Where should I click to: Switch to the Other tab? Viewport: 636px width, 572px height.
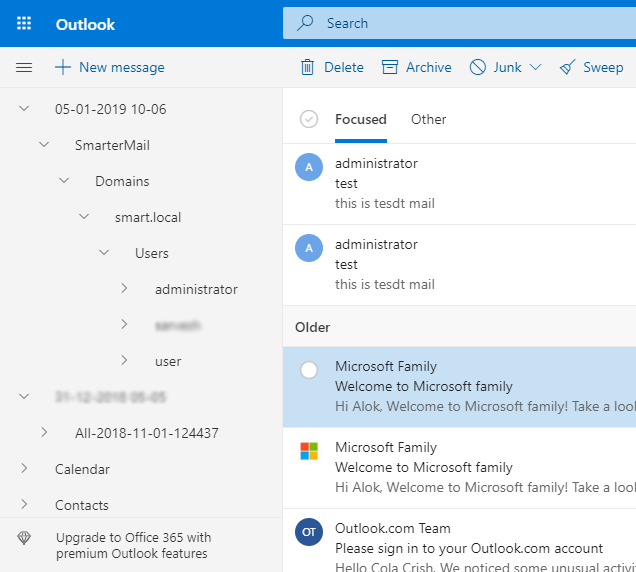coord(428,120)
